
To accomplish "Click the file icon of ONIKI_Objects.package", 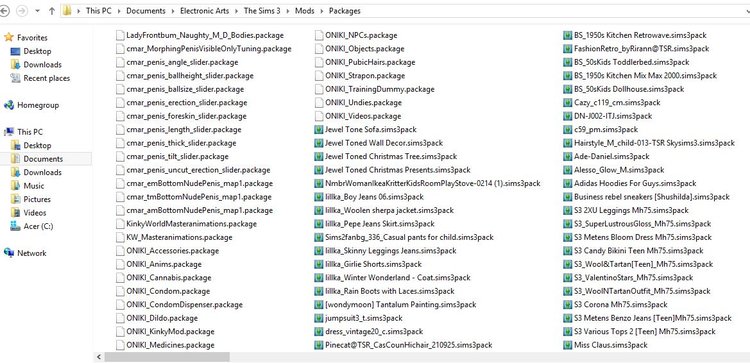I will click(x=319, y=48).
